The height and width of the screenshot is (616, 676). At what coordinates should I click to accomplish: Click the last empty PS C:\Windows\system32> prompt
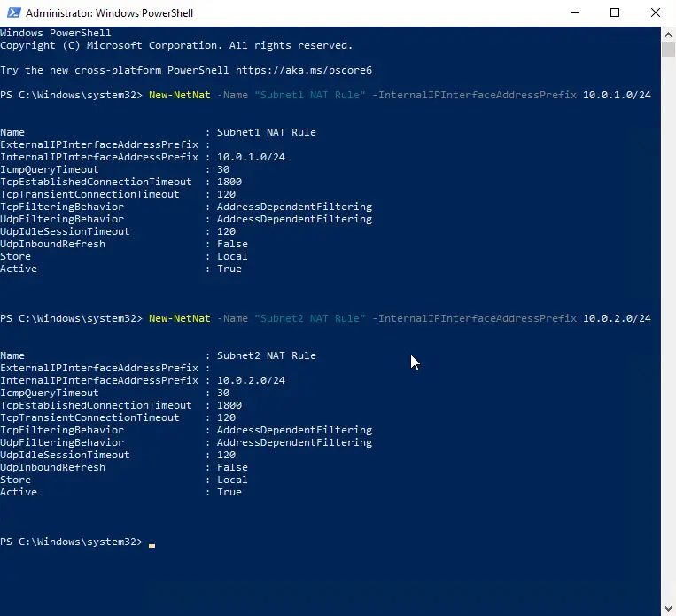tap(71, 542)
